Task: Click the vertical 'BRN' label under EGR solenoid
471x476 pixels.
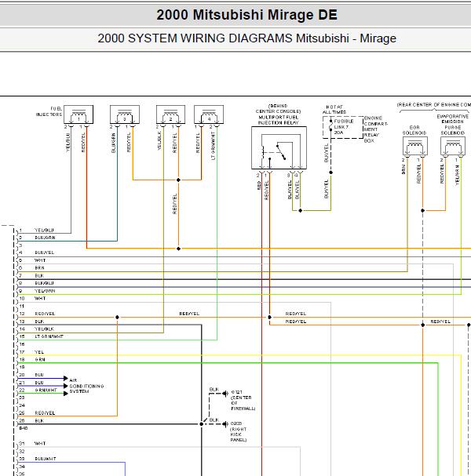Action: 403,169
